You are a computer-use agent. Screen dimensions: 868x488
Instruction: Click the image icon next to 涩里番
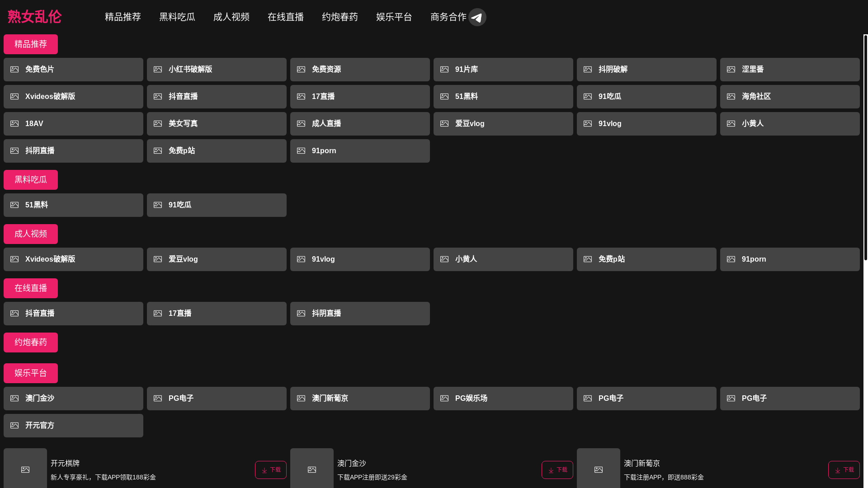tap(731, 69)
